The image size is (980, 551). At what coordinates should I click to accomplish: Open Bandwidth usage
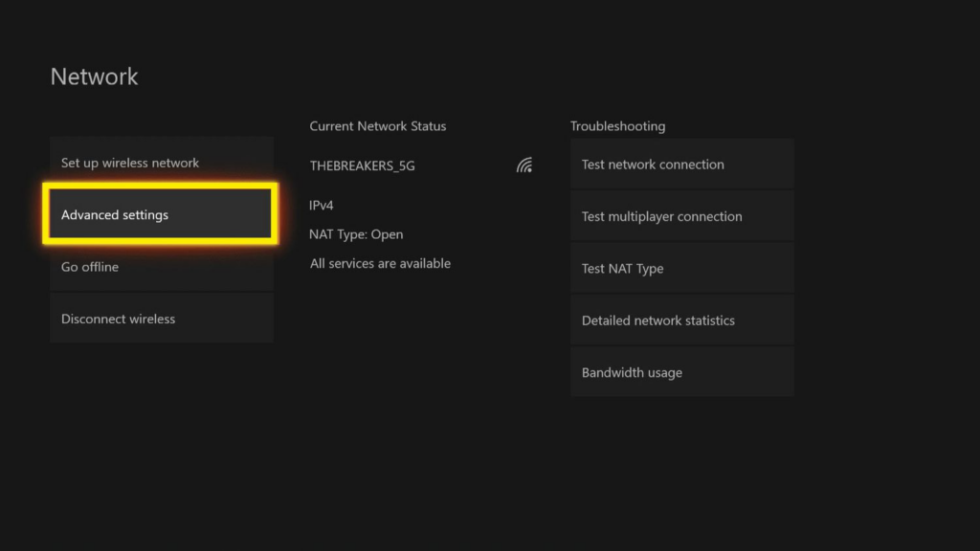(681, 372)
